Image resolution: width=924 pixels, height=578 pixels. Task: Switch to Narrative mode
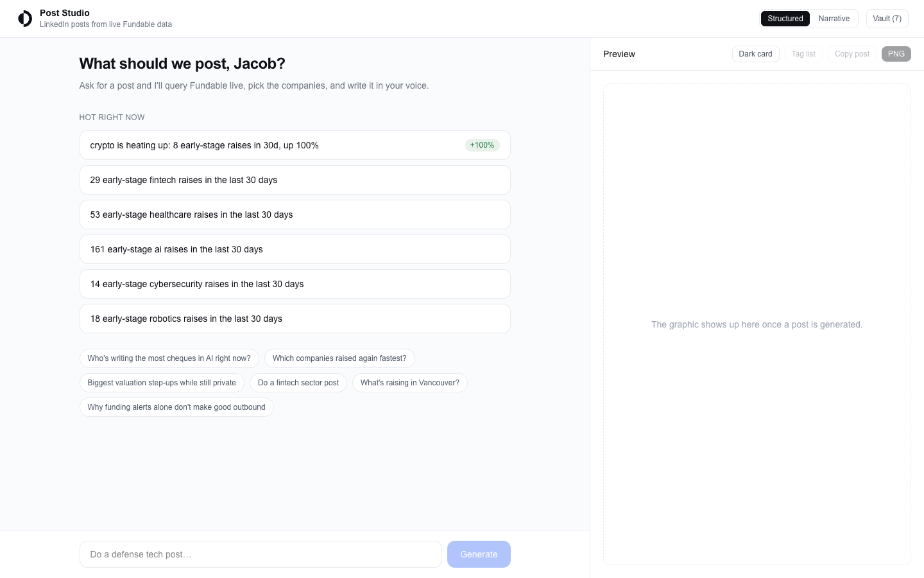pyautogui.click(x=834, y=19)
